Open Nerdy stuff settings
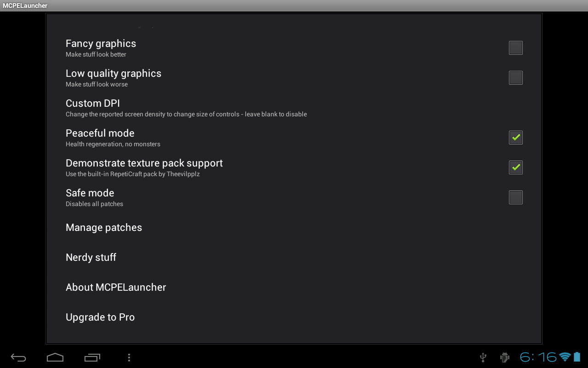Viewport: 588px width, 368px height. point(91,257)
